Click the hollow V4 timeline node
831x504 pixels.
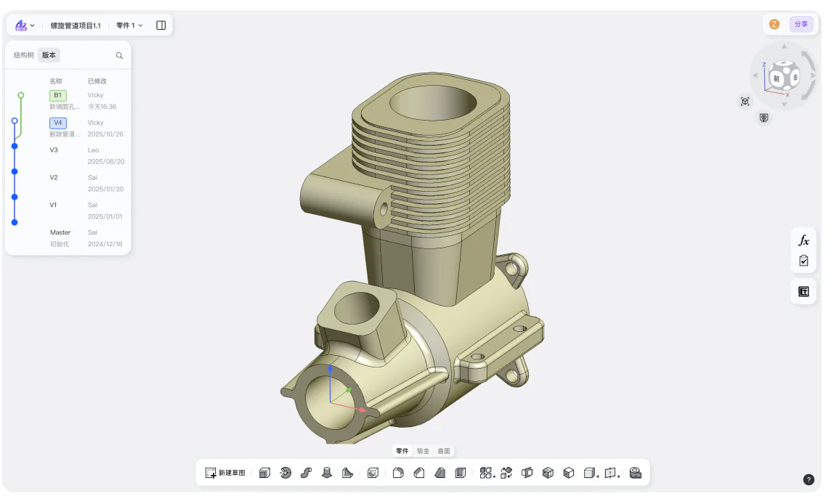[15, 121]
